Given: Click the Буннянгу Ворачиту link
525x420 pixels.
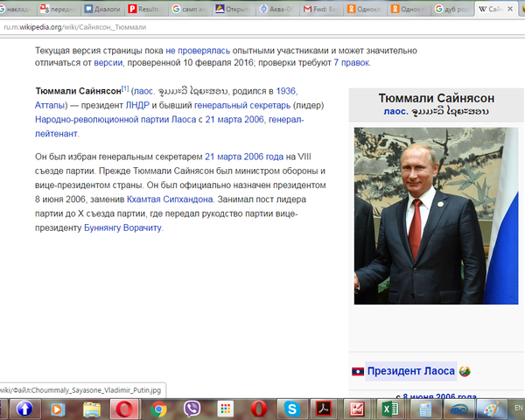Looking at the screenshot, I should [x=122, y=227].
